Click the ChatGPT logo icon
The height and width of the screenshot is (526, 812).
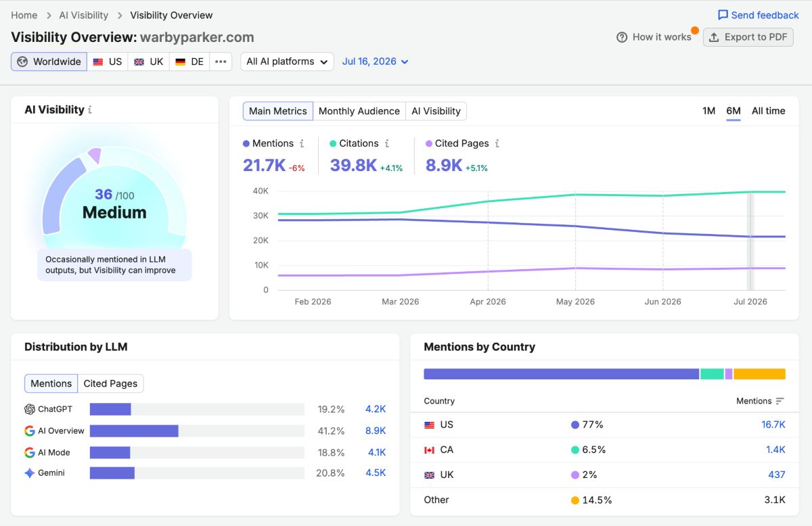(x=30, y=409)
